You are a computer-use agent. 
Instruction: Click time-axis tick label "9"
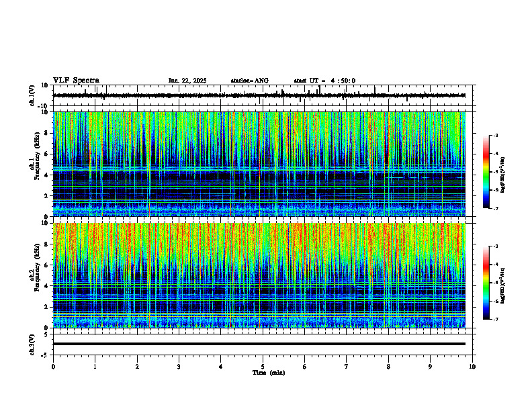[430, 367]
